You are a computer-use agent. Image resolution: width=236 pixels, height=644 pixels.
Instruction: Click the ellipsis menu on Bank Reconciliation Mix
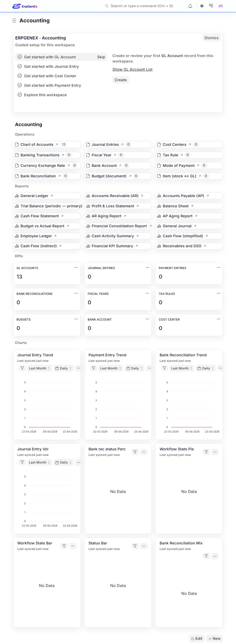[x=215, y=556]
